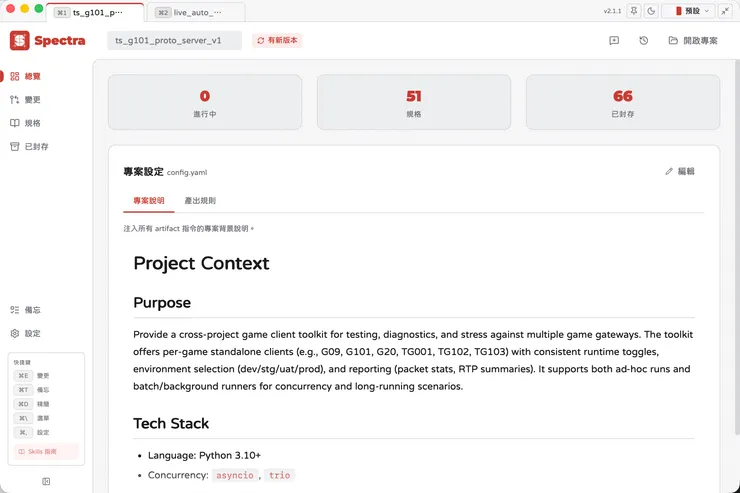Open 變更 changes in sidebar
The height and width of the screenshot is (493, 740).
(x=32, y=100)
